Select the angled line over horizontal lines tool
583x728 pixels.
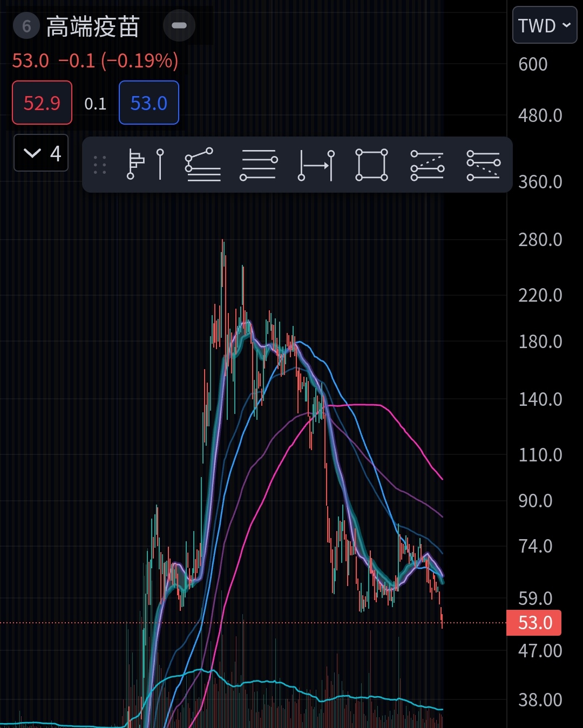202,165
